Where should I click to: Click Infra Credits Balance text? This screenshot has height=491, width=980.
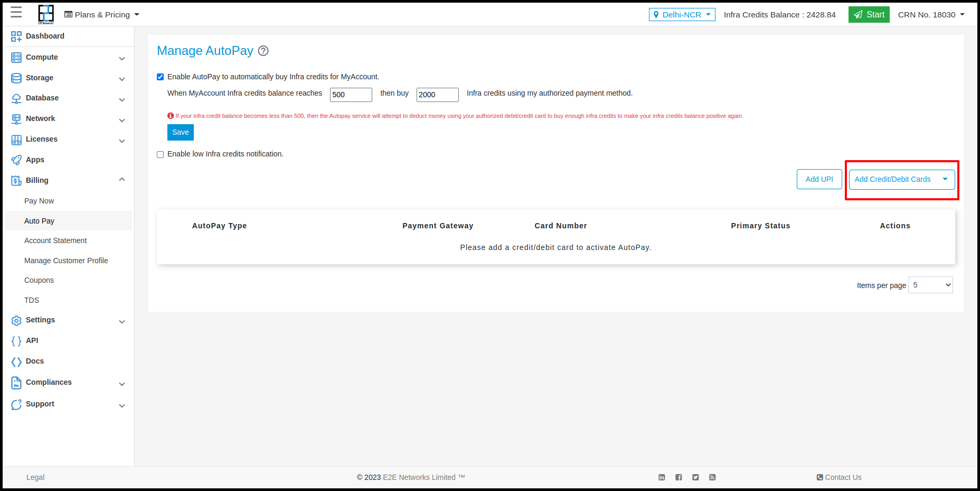[x=780, y=15]
